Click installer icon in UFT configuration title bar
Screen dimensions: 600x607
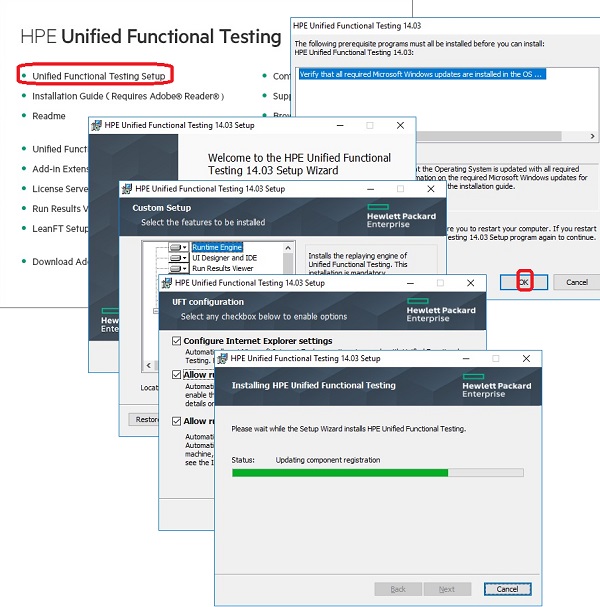pyautogui.click(x=167, y=283)
